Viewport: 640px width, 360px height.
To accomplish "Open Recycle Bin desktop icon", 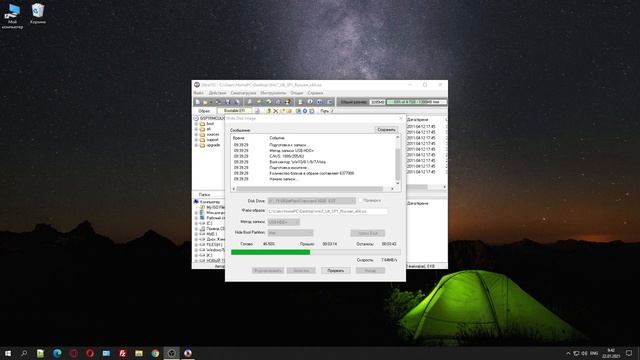I will [38, 14].
